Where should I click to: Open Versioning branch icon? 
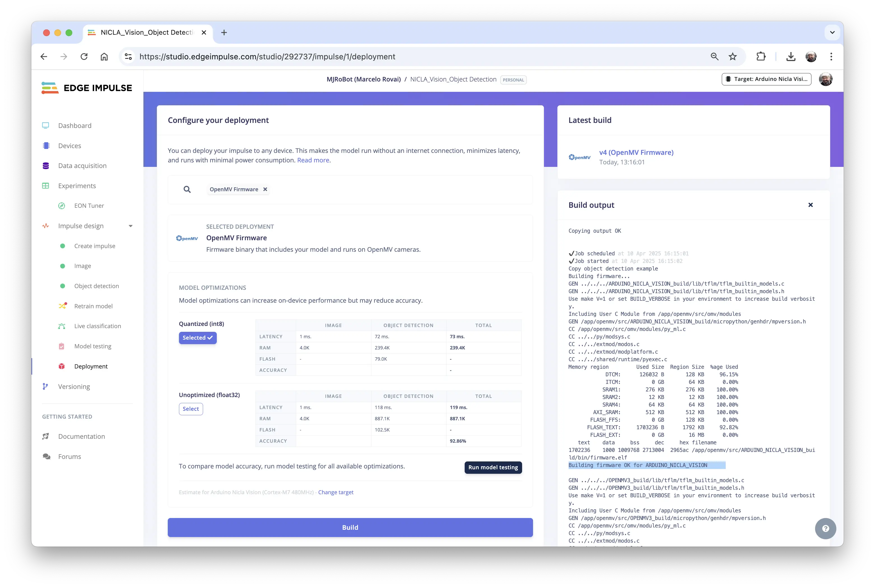click(45, 387)
